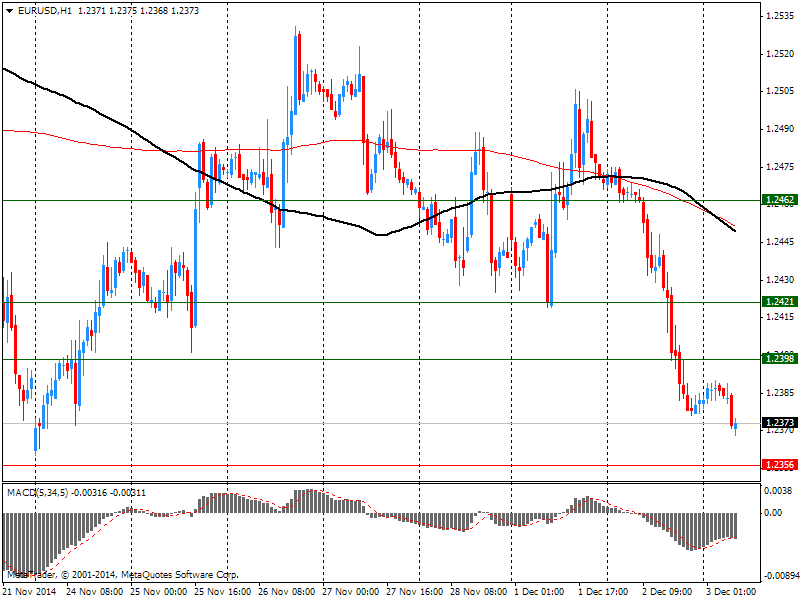The image size is (800, 600).
Task: Click the 26 Nov 08:00 time label
Action: pos(287,592)
